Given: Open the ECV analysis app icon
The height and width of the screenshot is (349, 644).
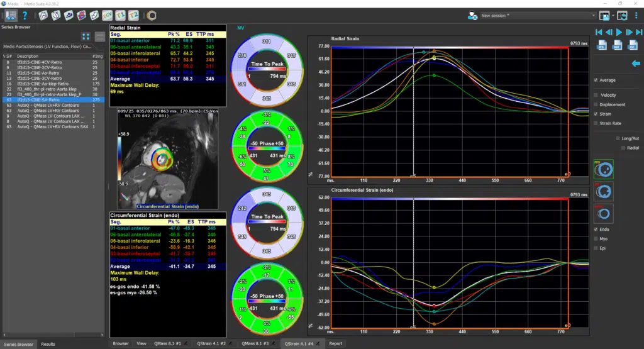Looking at the screenshot, I should (108, 15).
